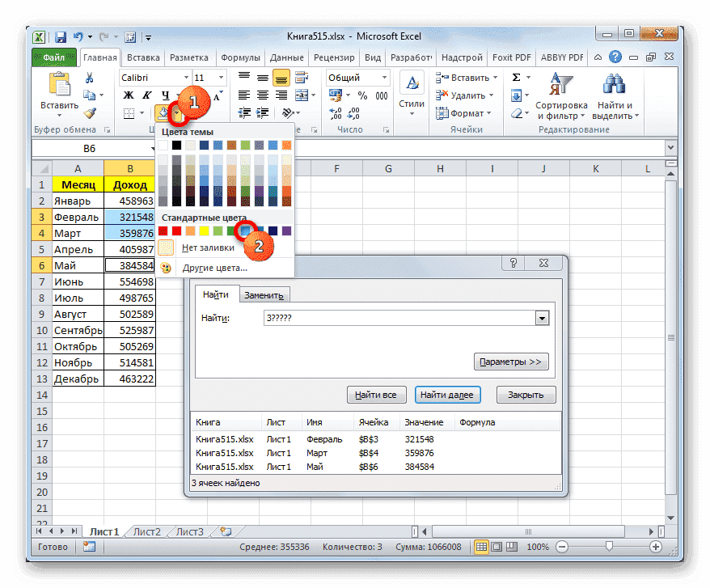Click the Percent style icon

pos(361,93)
